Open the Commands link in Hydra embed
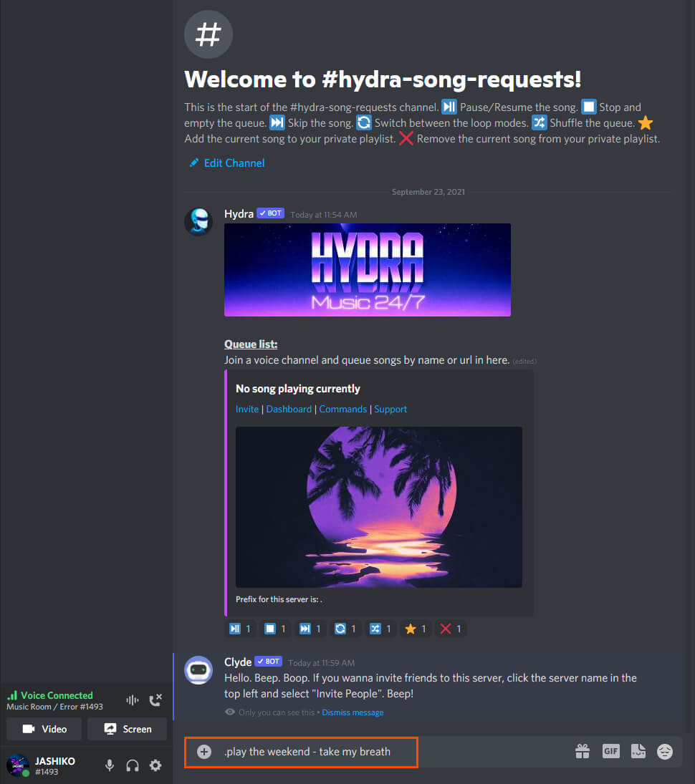This screenshot has width=695, height=784. pyautogui.click(x=342, y=409)
